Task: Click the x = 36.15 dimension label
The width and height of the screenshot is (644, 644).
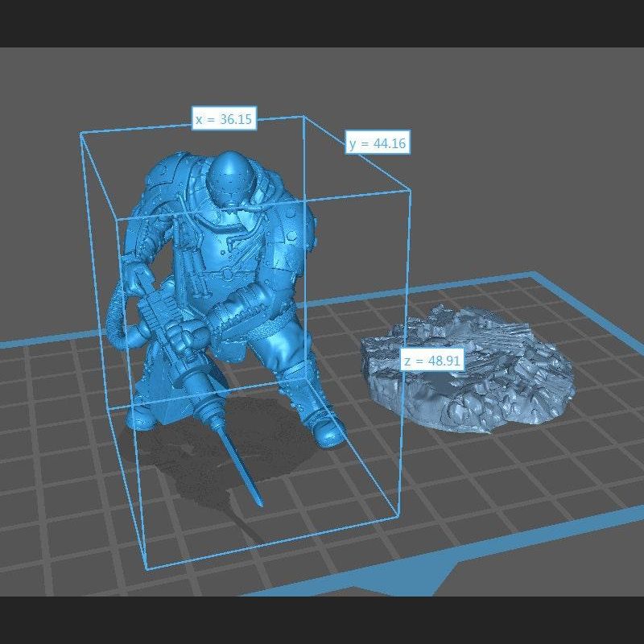Action: coord(224,119)
